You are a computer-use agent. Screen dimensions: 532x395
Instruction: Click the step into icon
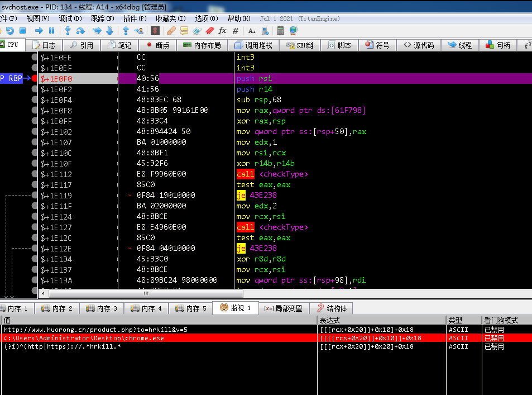tap(68, 31)
